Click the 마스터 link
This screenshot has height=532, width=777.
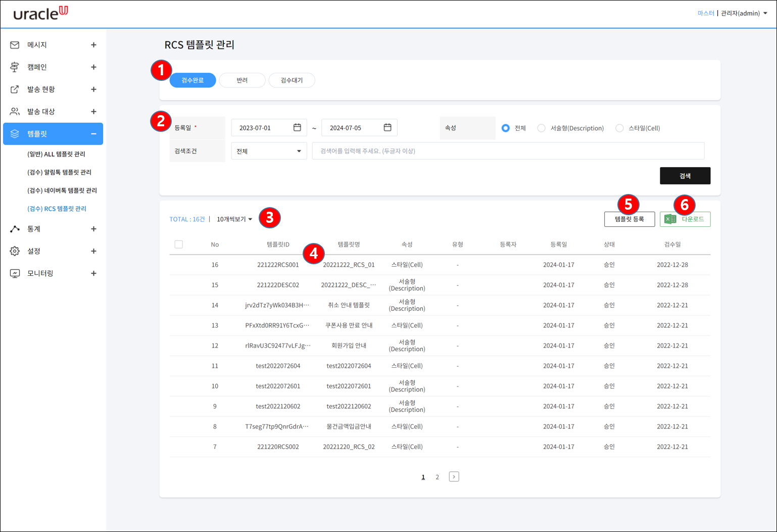pyautogui.click(x=706, y=13)
